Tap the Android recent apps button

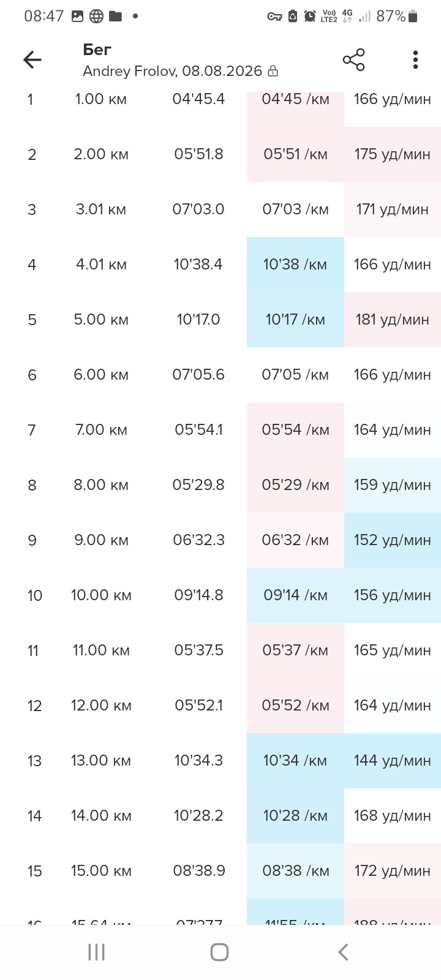(x=97, y=952)
